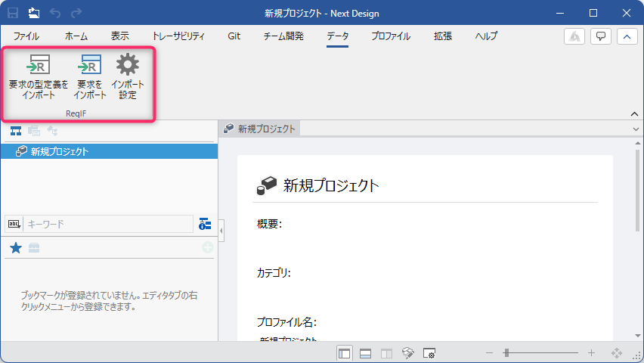The image size is (644, 363).
Task: Click the save icon in title bar
Action: (13, 13)
